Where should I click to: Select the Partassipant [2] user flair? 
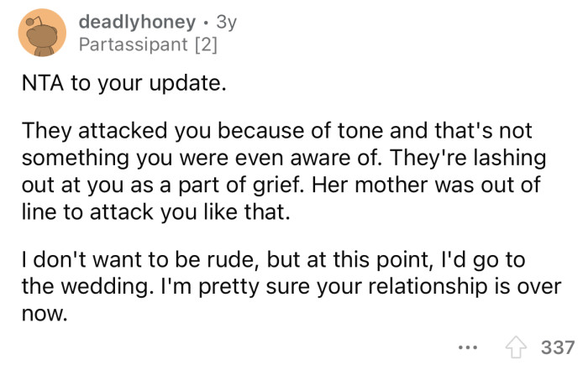148,44
